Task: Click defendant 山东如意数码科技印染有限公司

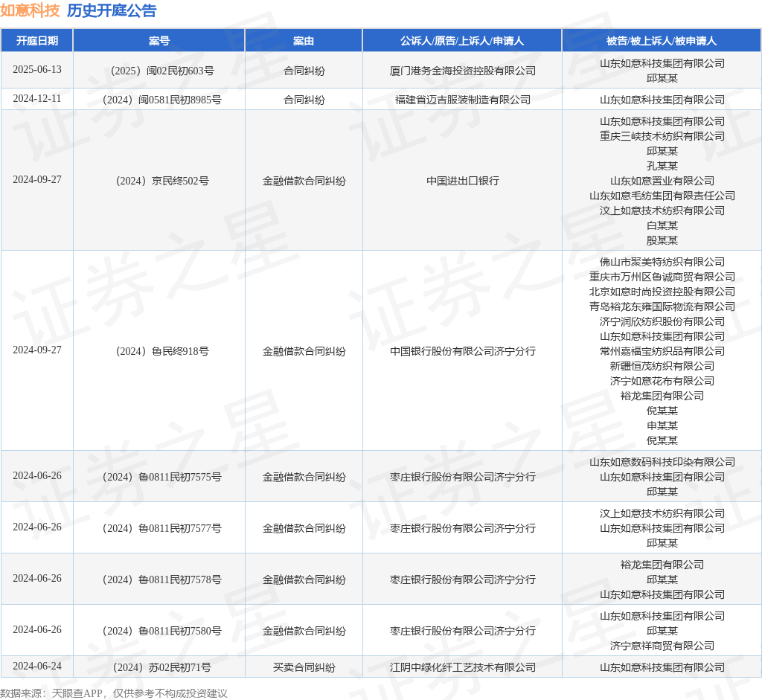Action: [662, 462]
